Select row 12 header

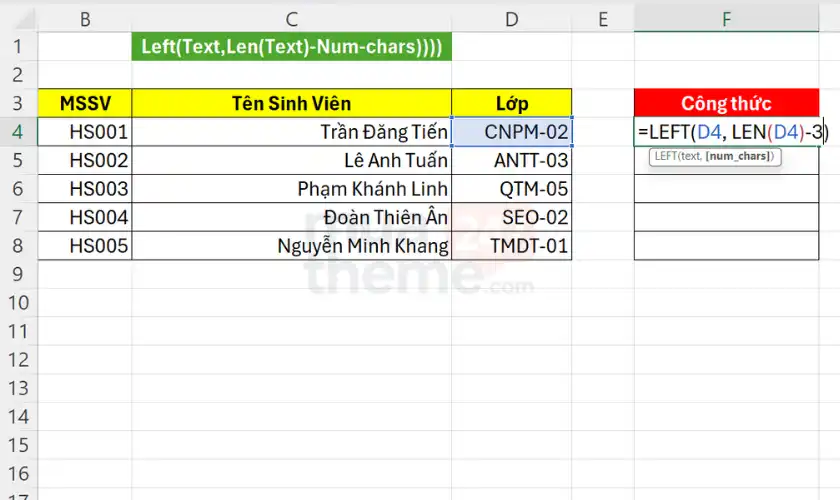tap(18, 360)
